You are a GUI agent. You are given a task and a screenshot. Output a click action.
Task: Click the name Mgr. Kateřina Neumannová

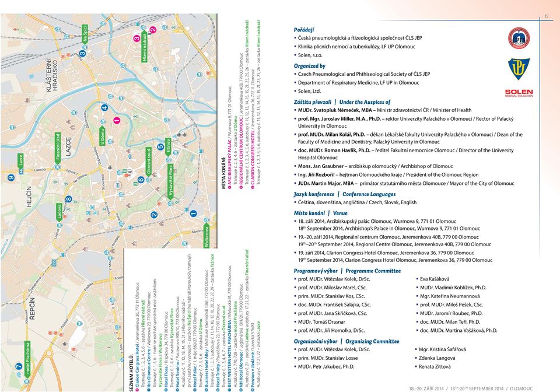click(x=450, y=296)
